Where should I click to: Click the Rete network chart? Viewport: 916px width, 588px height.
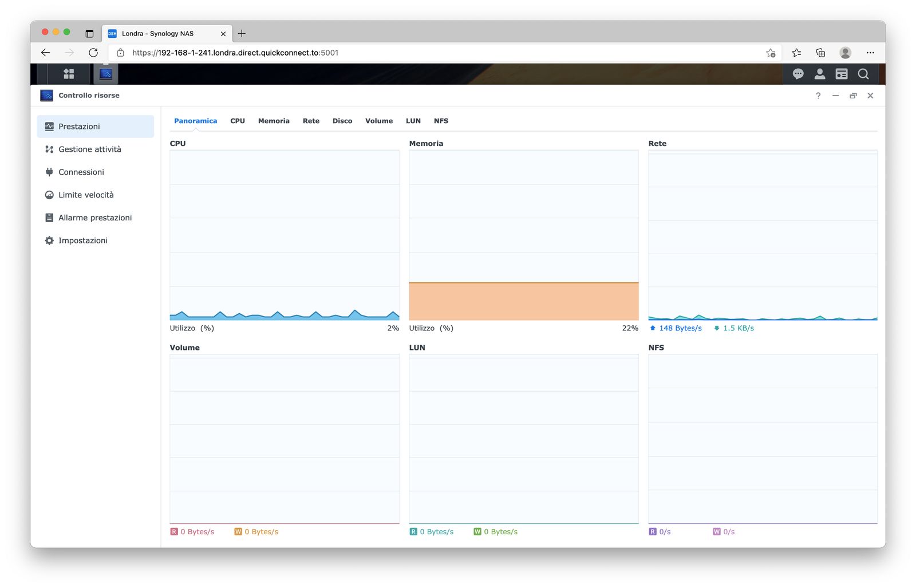763,235
